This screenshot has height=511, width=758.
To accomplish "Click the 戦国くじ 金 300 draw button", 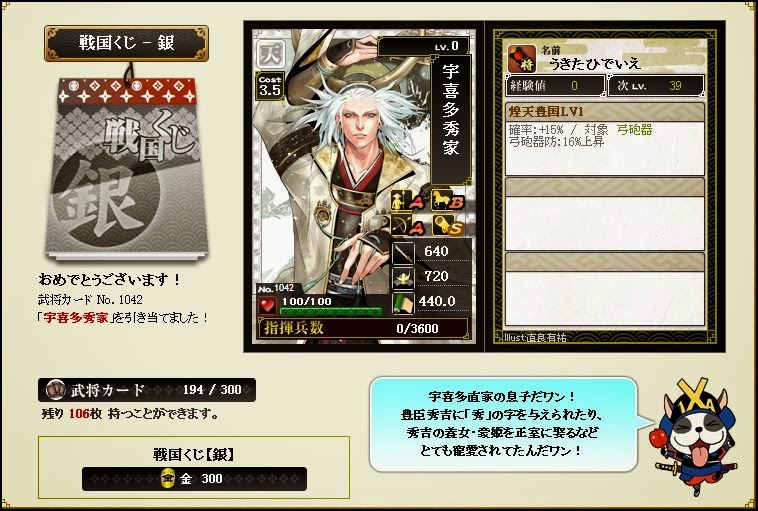I will 194,479.
